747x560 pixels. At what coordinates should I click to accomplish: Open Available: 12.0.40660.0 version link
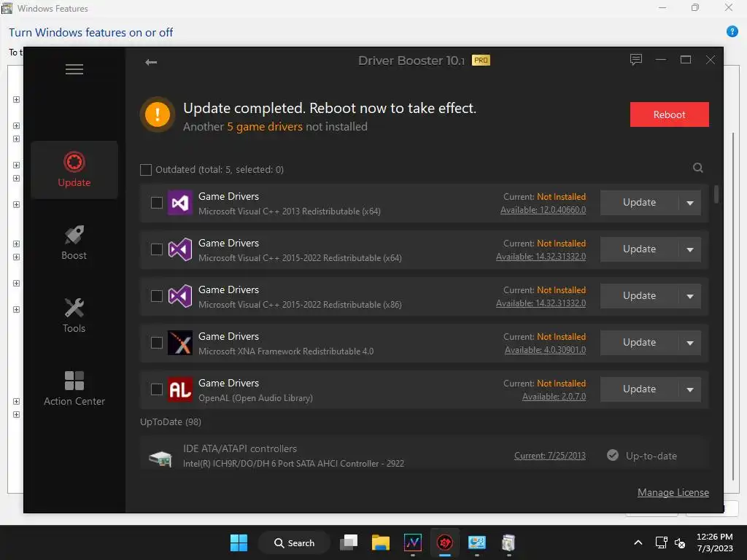(x=543, y=210)
